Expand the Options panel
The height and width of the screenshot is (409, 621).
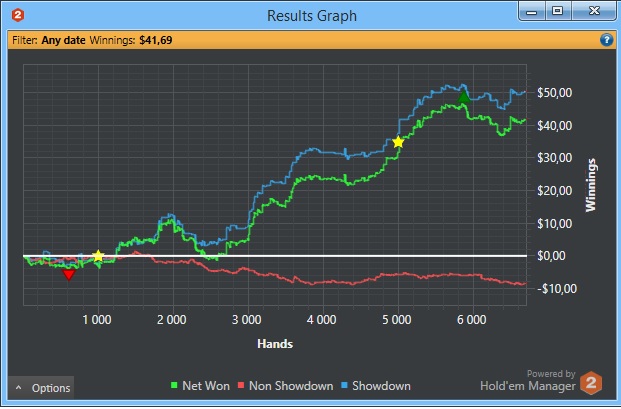41,388
